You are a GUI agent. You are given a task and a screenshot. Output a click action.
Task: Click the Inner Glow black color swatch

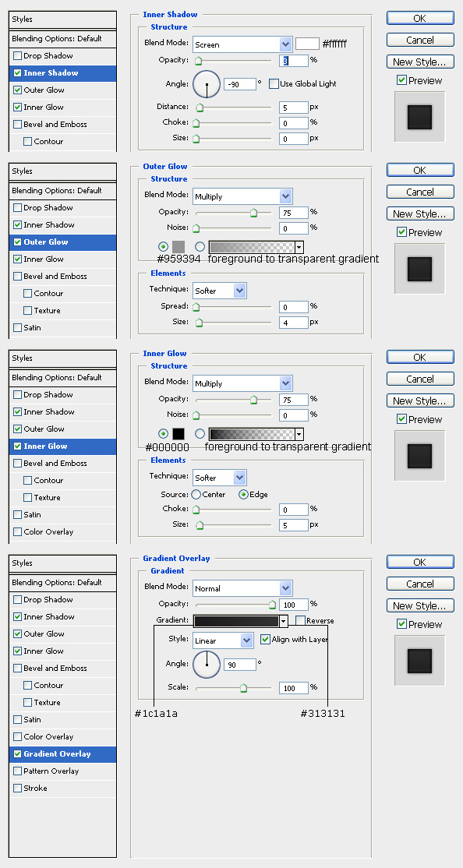(178, 434)
